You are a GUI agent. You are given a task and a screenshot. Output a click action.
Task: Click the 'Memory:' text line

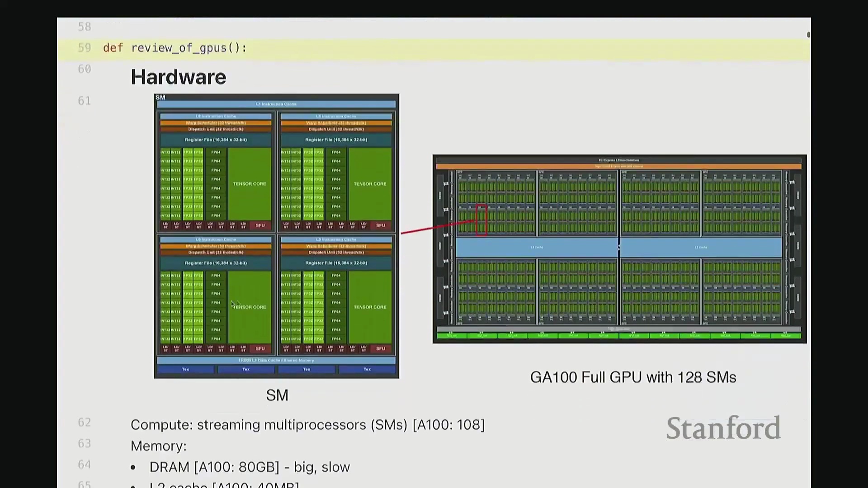click(159, 446)
